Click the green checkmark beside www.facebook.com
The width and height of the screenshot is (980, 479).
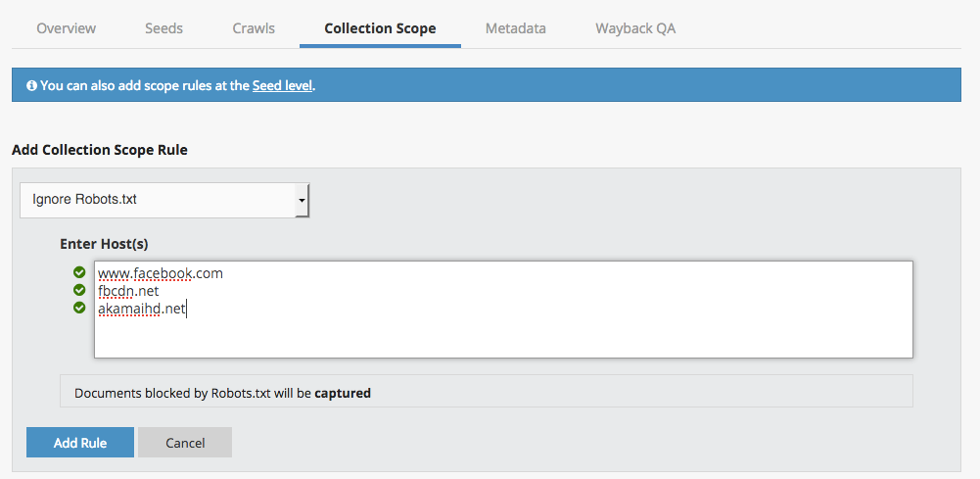(79, 273)
